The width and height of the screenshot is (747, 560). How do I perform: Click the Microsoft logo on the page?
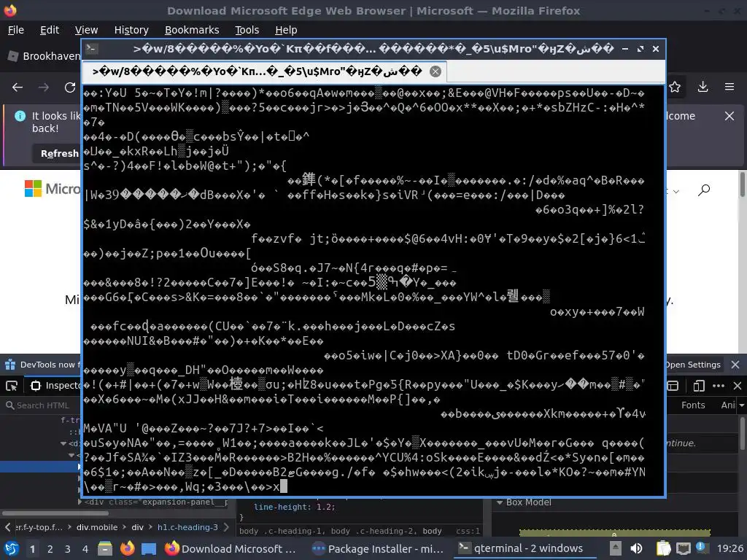click(x=52, y=189)
